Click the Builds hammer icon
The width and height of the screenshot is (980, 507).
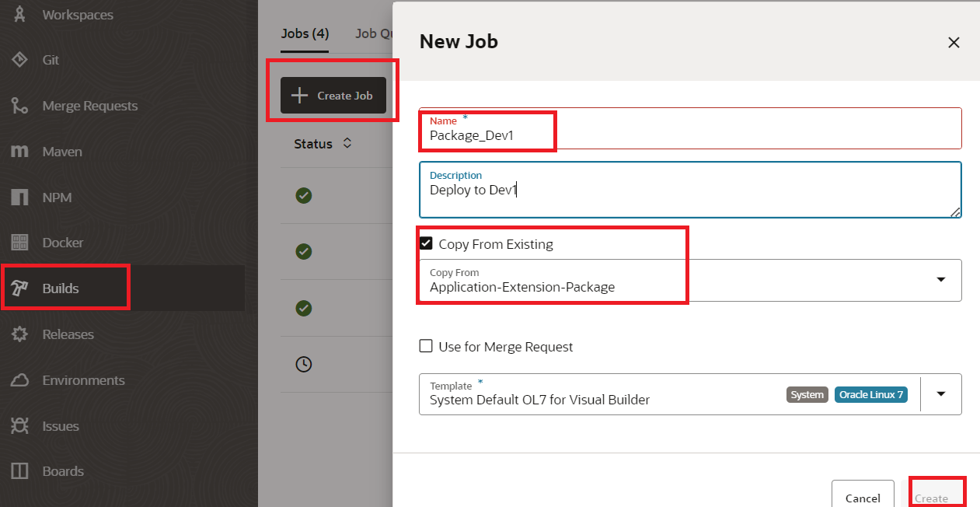click(19, 288)
